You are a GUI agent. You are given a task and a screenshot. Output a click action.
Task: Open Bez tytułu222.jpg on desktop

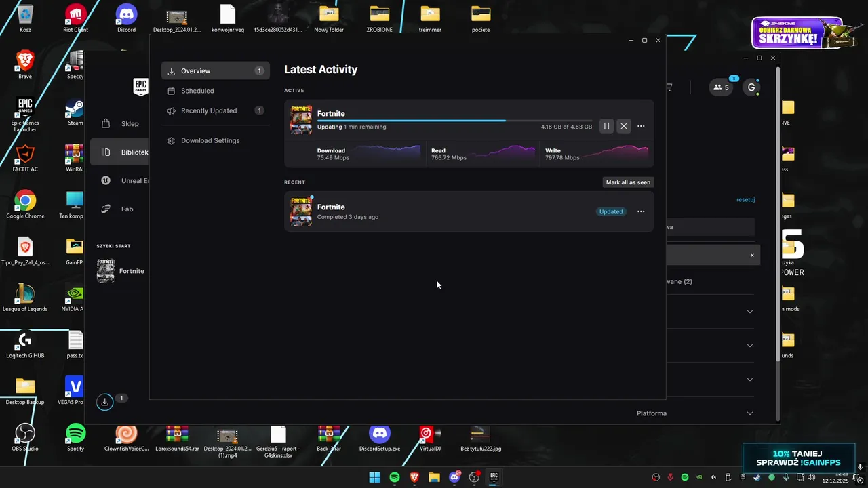(x=481, y=437)
